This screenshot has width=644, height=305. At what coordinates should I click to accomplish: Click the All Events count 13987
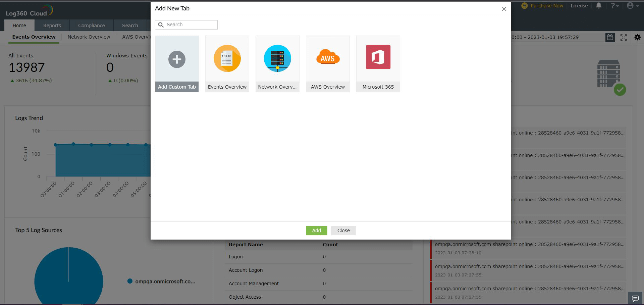tap(26, 67)
